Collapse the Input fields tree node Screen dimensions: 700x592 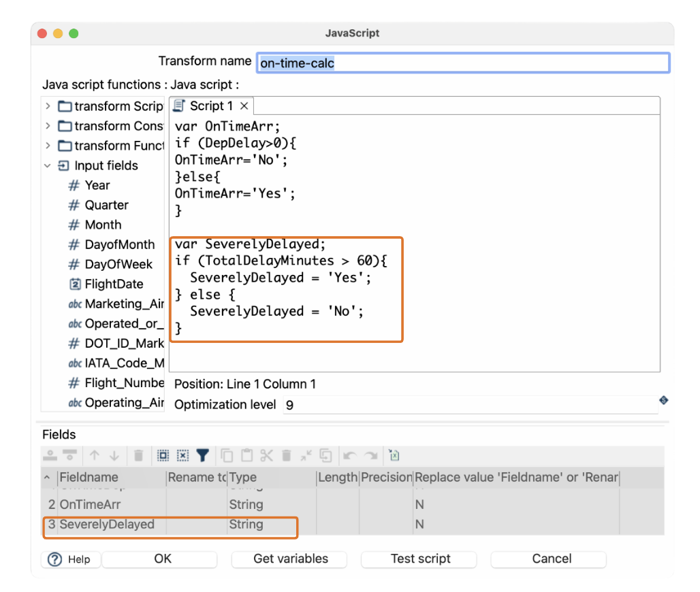48,165
